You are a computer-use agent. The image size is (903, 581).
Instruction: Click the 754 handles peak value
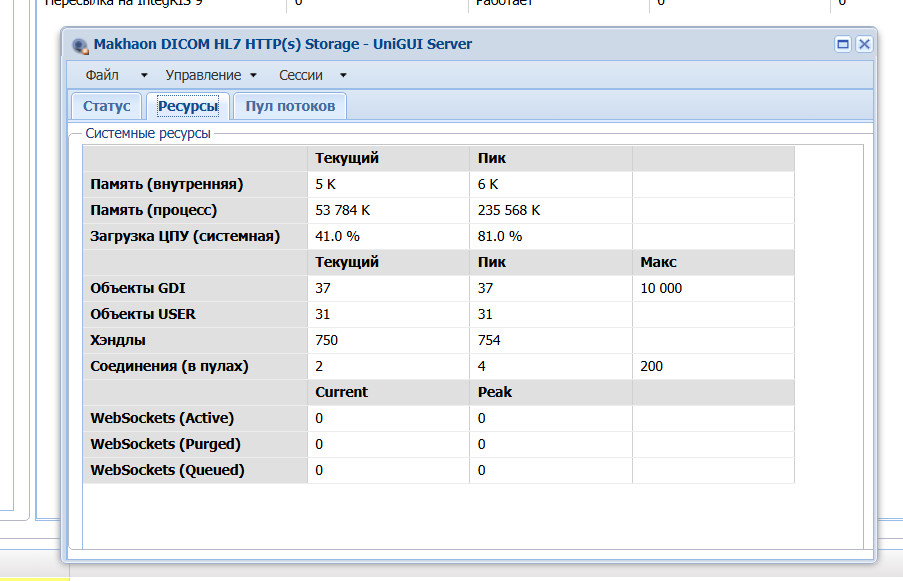coord(489,340)
